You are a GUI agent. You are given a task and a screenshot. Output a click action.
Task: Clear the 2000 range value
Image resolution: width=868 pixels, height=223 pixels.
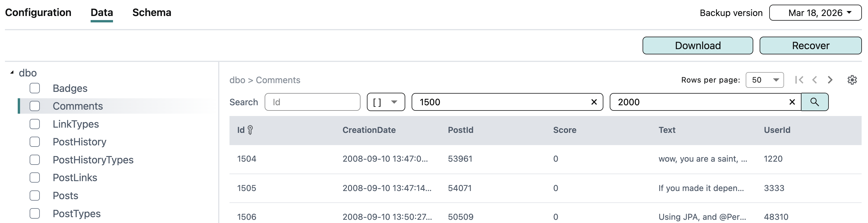click(x=792, y=102)
